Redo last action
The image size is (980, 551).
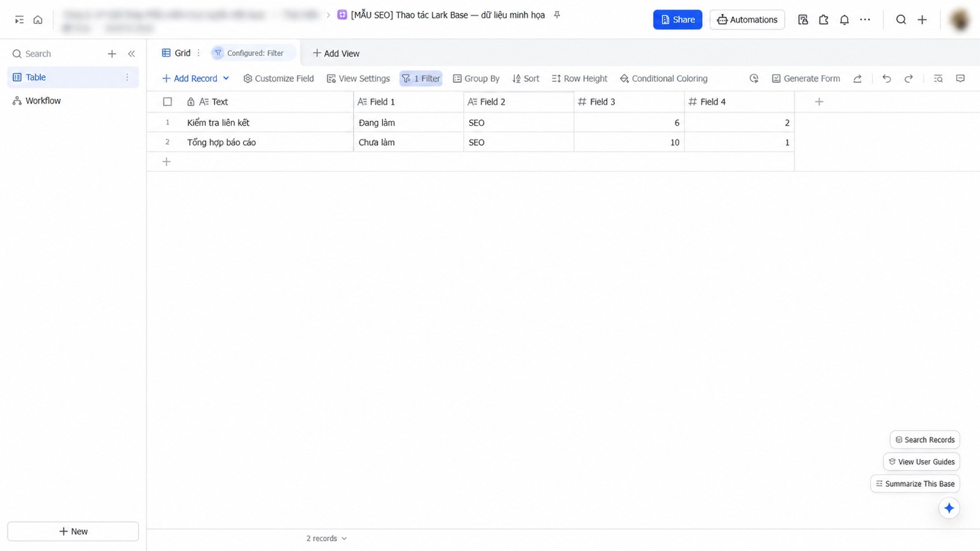pyautogui.click(x=909, y=78)
